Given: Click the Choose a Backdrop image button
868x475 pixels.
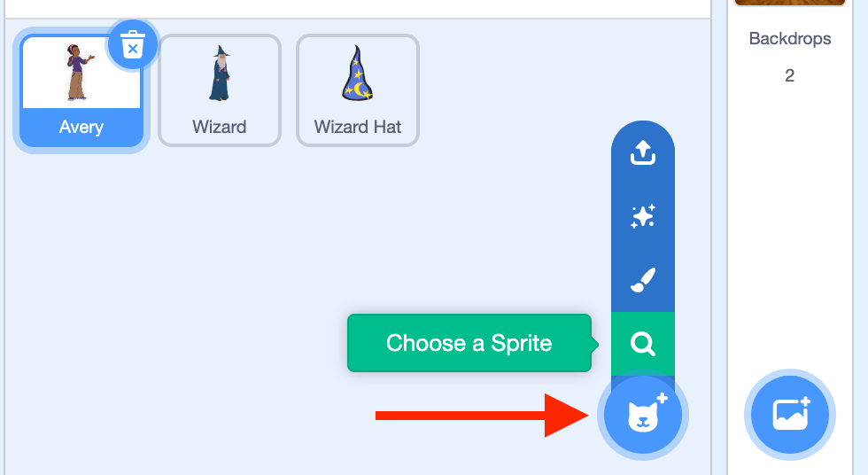Looking at the screenshot, I should [789, 414].
